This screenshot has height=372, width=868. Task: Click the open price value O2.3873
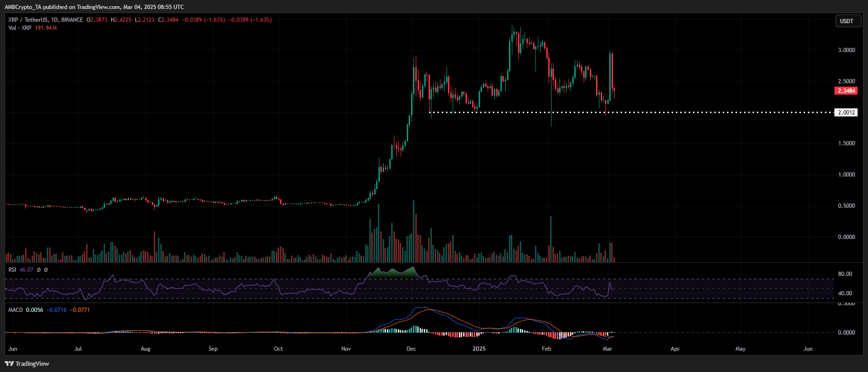97,20
